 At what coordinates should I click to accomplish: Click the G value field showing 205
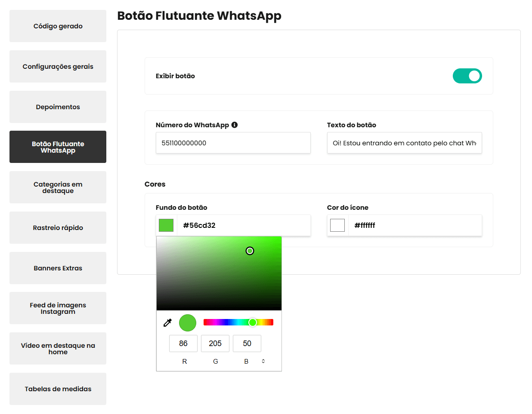coord(215,343)
